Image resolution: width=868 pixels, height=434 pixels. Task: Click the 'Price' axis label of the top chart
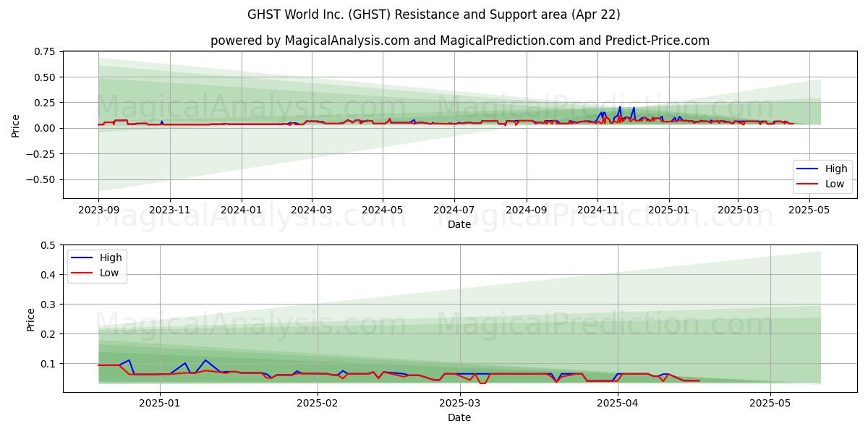16,125
